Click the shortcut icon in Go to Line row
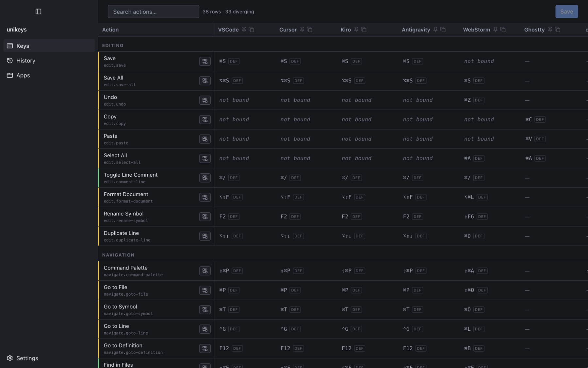 205,329
